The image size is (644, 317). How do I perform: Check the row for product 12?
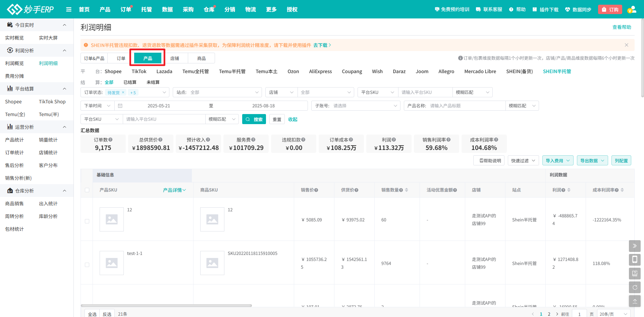(87, 221)
